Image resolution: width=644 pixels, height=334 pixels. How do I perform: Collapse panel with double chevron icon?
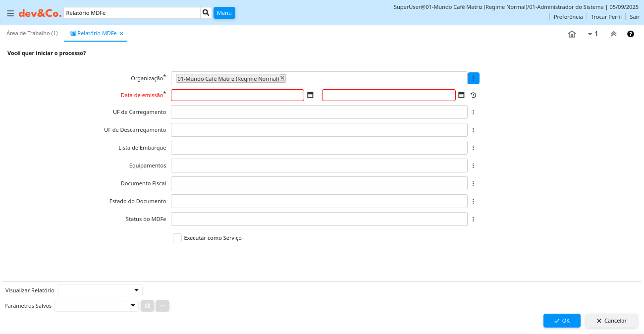click(613, 34)
